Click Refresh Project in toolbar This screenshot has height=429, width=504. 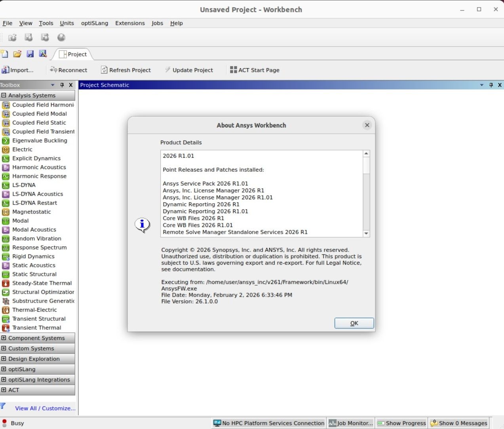tap(126, 70)
